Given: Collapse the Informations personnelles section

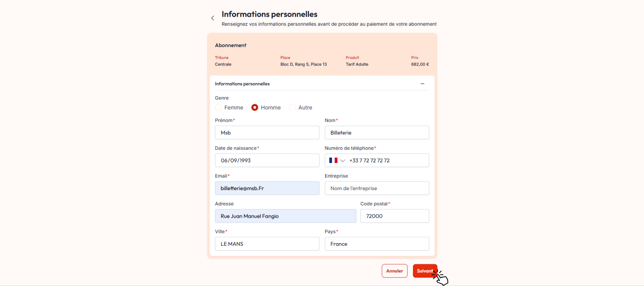Looking at the screenshot, I should click(x=422, y=84).
